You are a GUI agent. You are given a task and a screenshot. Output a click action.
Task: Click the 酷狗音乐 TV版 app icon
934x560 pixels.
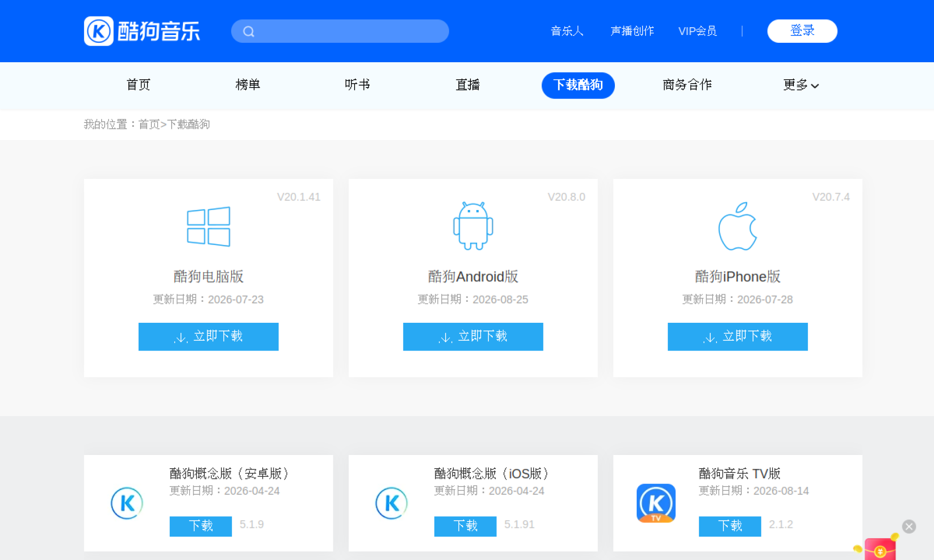656,503
